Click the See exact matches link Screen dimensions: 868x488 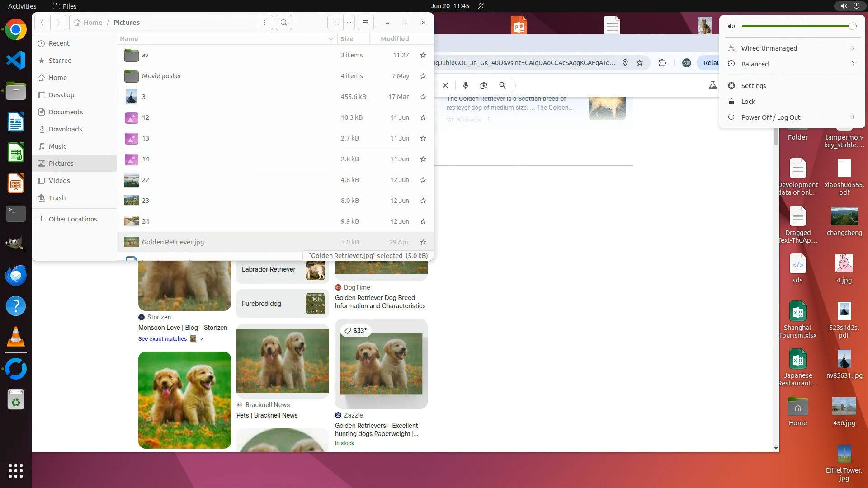pyautogui.click(x=163, y=339)
